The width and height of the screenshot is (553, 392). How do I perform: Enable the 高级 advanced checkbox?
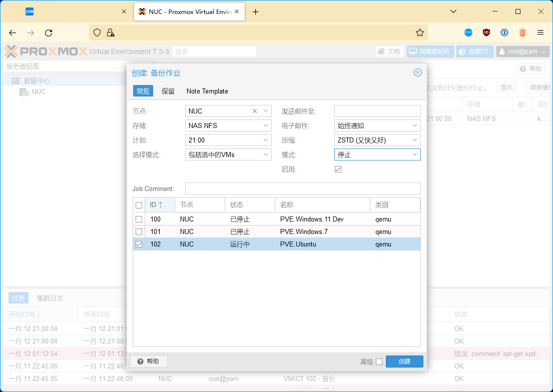379,361
